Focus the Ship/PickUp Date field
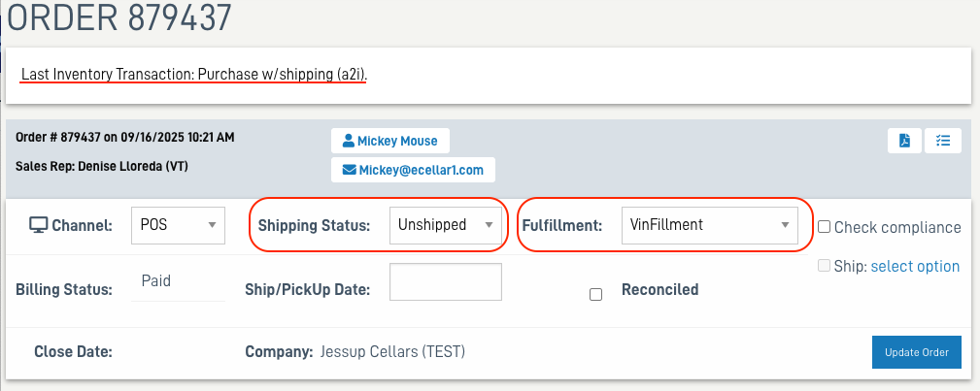Image resolution: width=980 pixels, height=391 pixels. 445,282
